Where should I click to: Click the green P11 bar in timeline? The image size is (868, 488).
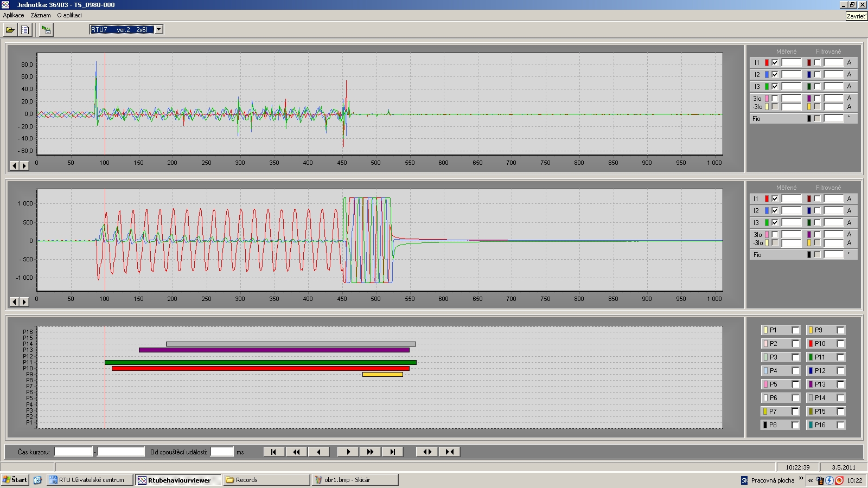point(260,362)
